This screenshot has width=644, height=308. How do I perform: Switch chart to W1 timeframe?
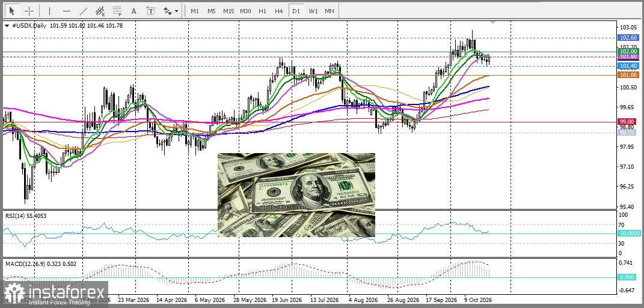[313, 11]
